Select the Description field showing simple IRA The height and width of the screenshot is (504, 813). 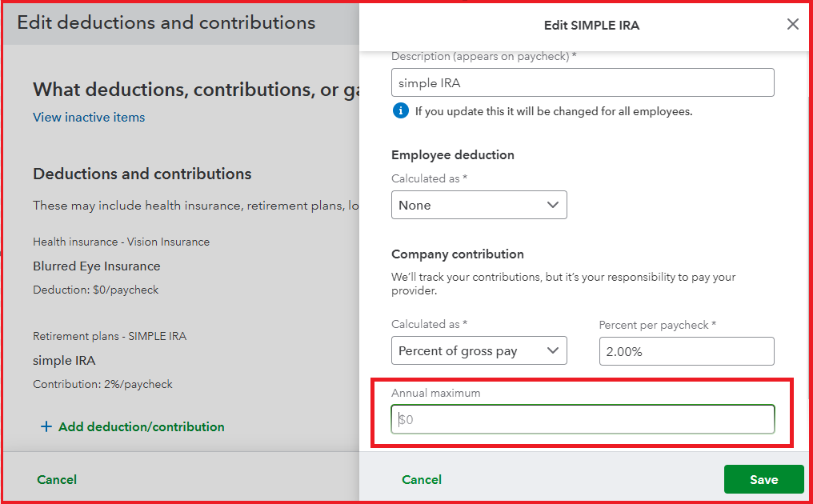[582, 82]
